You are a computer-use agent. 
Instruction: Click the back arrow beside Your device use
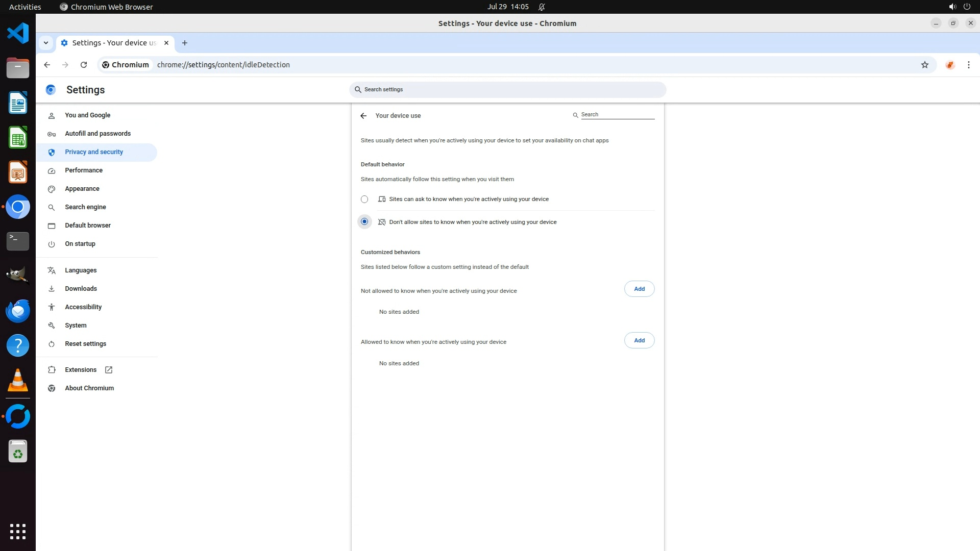[363, 116]
